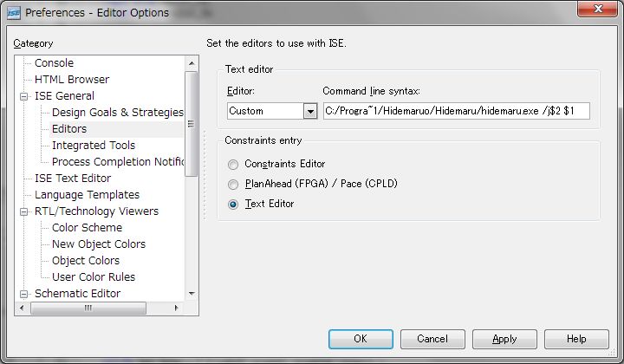The image size is (624, 364).
Task: Click the Command line syntax field
Action: point(455,111)
